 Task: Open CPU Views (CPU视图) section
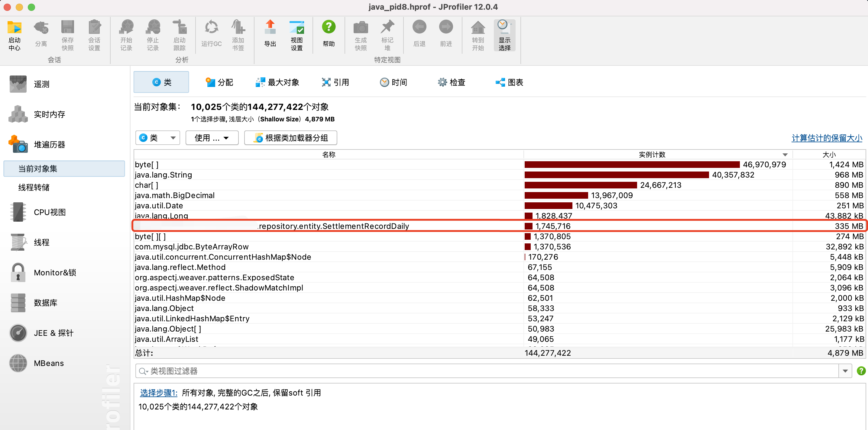coord(37,212)
